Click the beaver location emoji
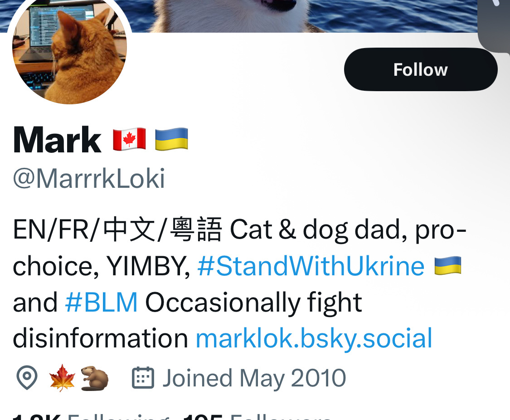The width and height of the screenshot is (510, 420). (94, 378)
